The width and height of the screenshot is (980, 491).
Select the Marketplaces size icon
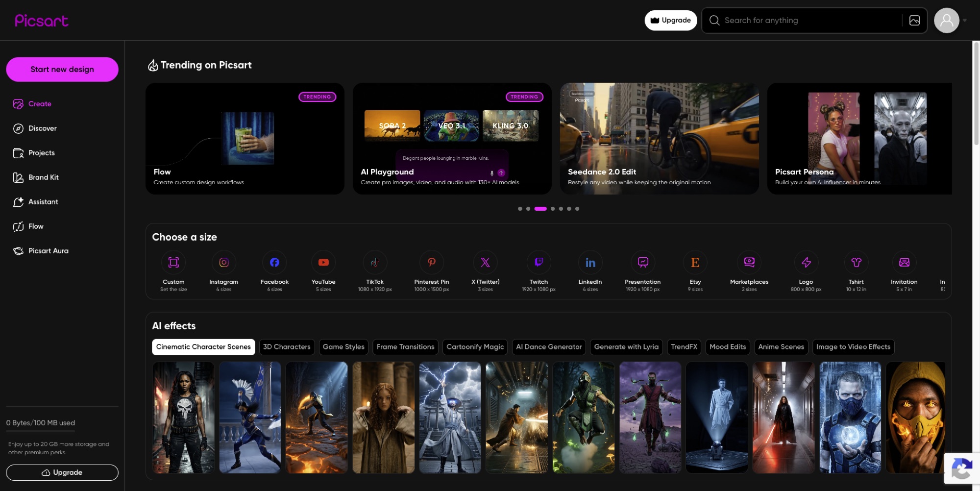coord(749,262)
